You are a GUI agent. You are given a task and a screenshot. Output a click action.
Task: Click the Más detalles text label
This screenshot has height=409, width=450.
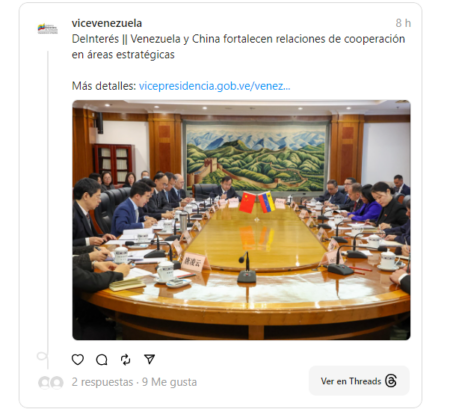click(x=104, y=86)
